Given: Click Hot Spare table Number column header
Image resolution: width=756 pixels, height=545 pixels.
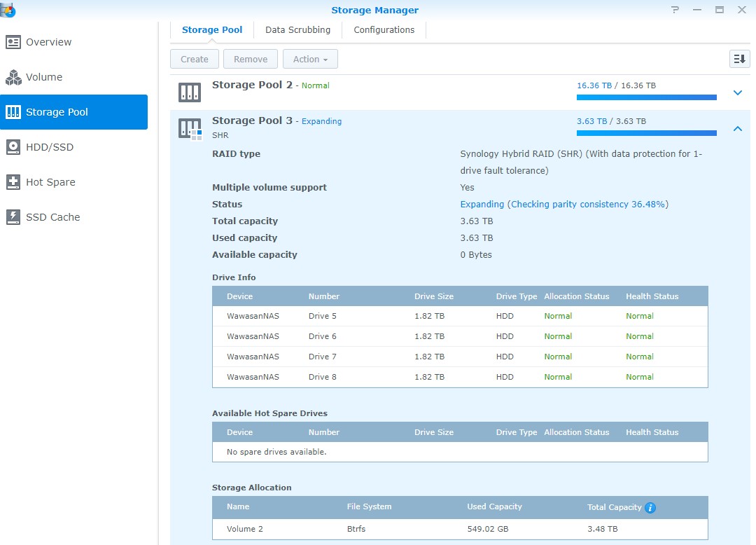Looking at the screenshot, I should point(323,432).
